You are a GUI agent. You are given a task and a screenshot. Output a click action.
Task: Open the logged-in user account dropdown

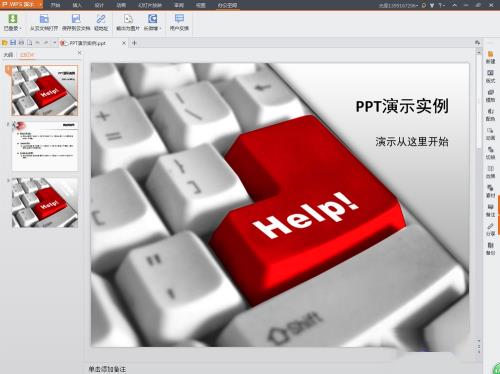coord(398,5)
